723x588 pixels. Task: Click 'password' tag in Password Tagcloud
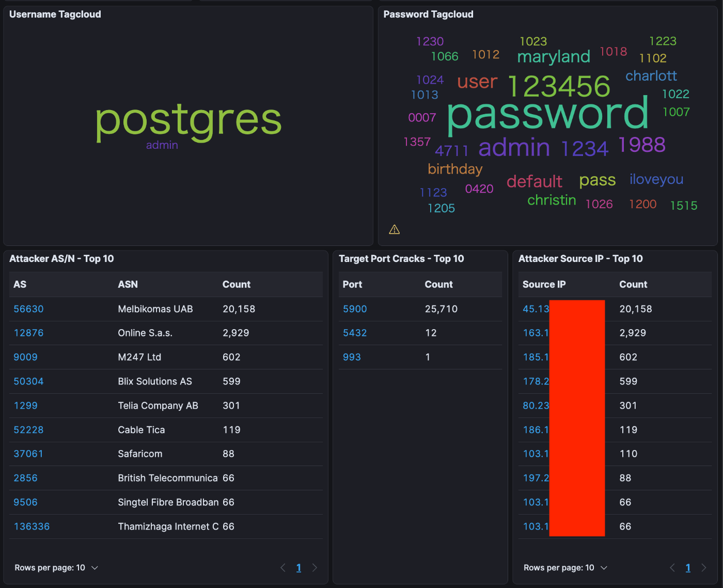click(x=548, y=115)
